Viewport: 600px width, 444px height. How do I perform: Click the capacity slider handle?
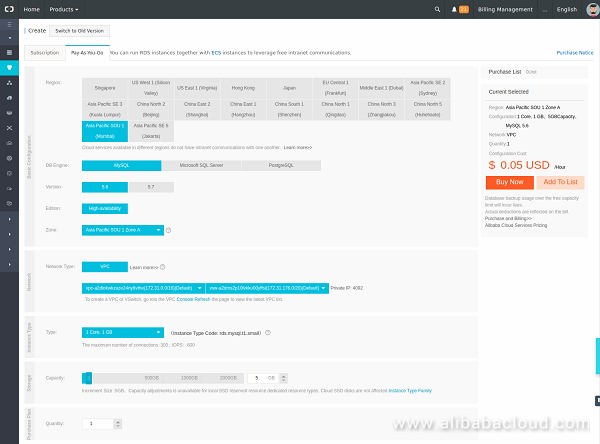(88, 378)
